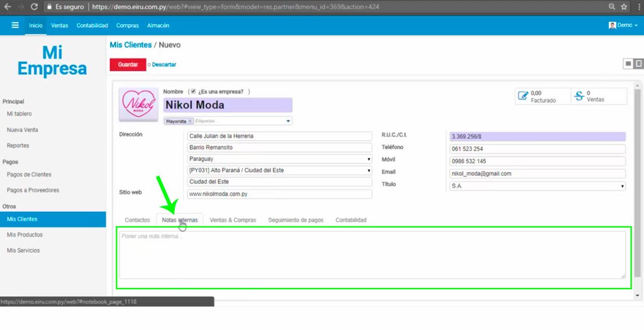Viewport: 644px width, 330px height.
Task: Open Pagos de Clientes sidebar item
Action: click(29, 175)
